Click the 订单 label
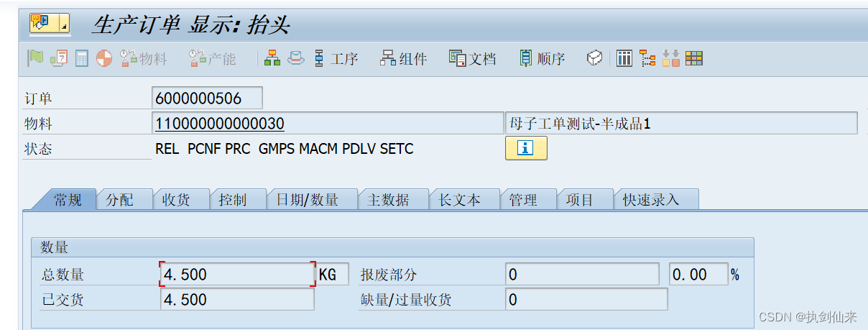 click(39, 98)
